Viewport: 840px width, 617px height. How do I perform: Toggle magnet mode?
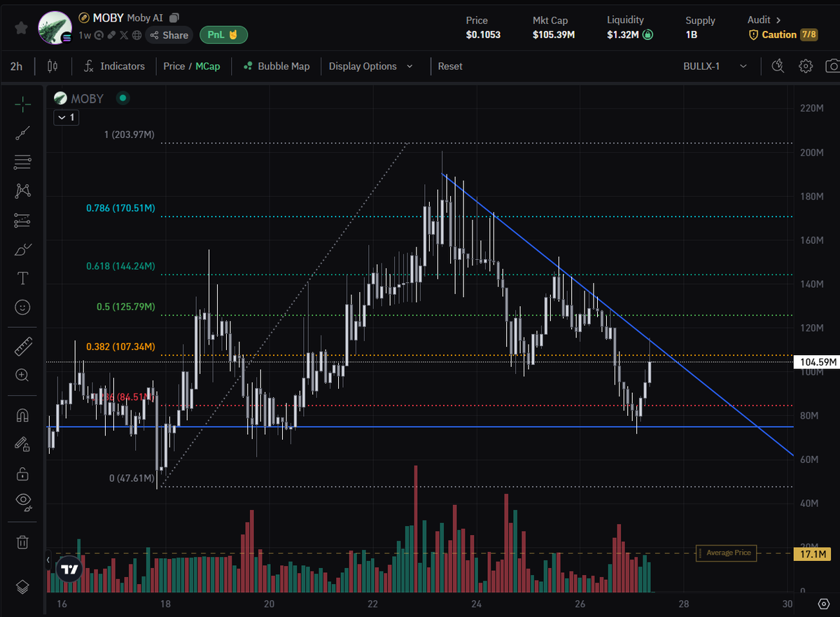tap(22, 415)
